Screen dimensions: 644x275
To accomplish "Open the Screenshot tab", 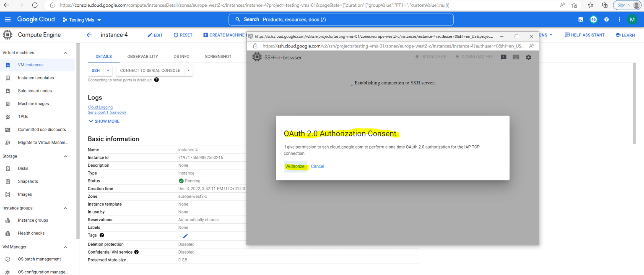I will click(x=218, y=56).
